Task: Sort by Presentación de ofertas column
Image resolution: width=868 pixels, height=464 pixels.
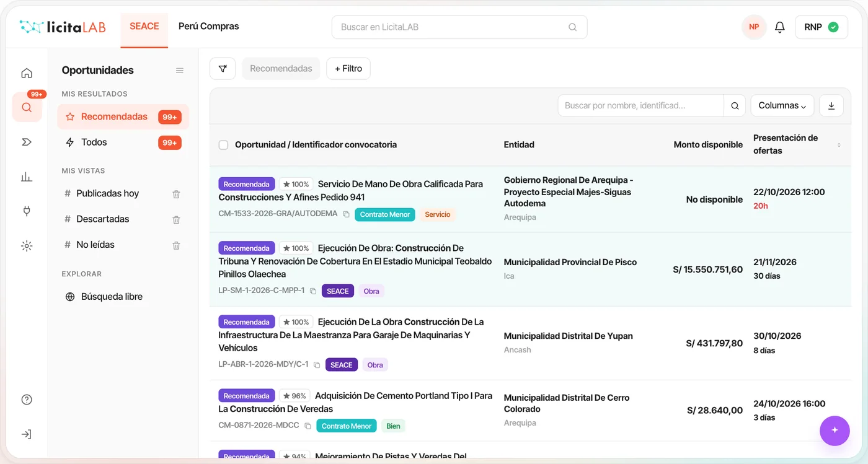Action: point(839,145)
